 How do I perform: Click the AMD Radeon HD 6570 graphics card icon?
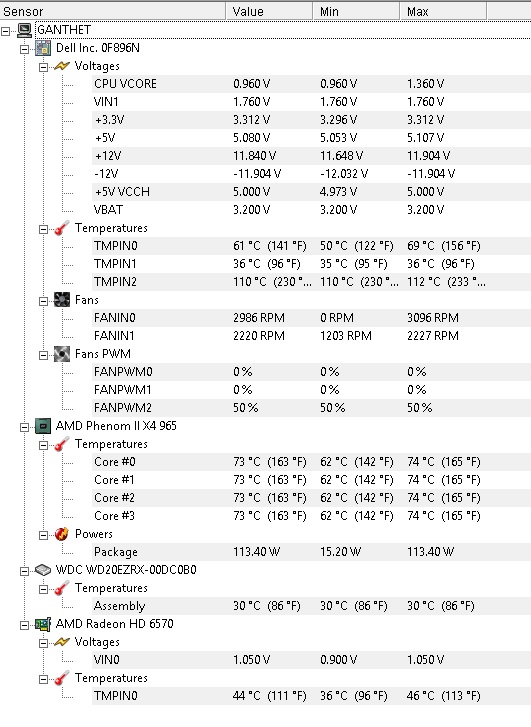43,624
